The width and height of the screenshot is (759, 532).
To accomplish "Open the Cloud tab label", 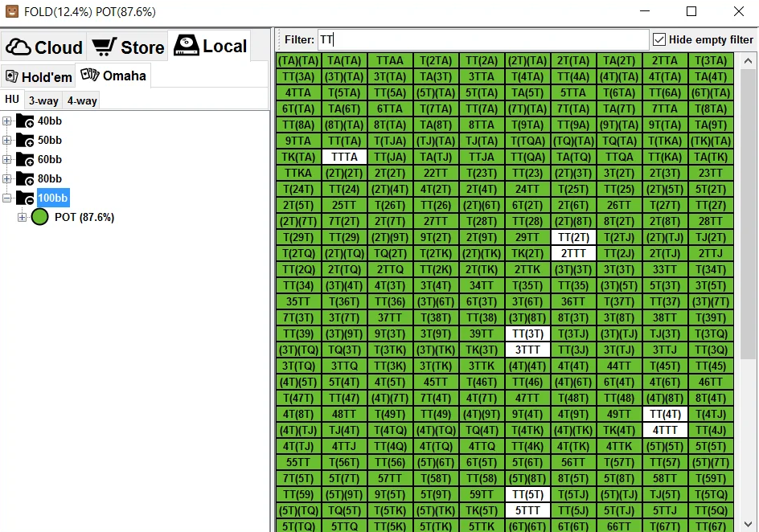I will point(59,47).
